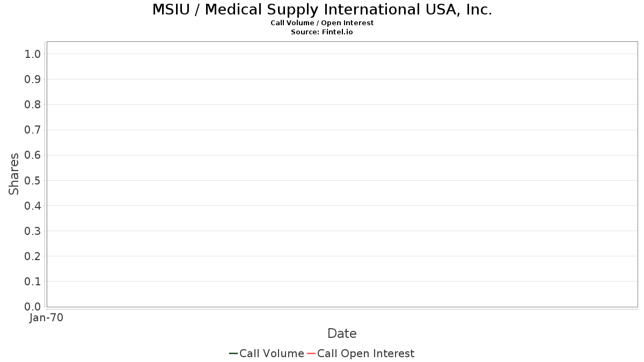Open the Source: Fintel.io link
The image size is (644, 362).
[x=322, y=32]
